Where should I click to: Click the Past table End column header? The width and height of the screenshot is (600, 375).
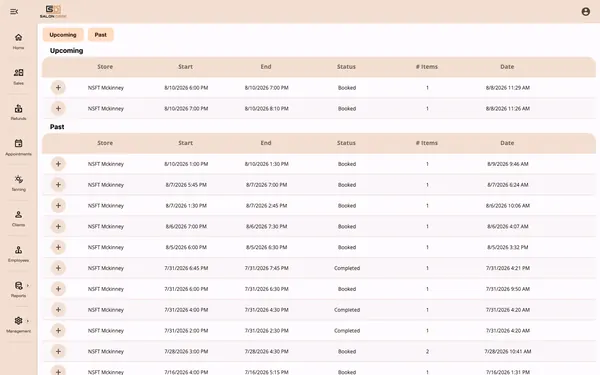pyautogui.click(x=266, y=143)
